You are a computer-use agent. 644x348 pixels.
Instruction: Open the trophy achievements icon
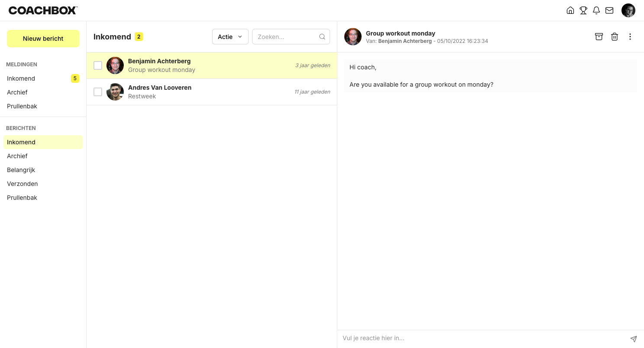[583, 10]
